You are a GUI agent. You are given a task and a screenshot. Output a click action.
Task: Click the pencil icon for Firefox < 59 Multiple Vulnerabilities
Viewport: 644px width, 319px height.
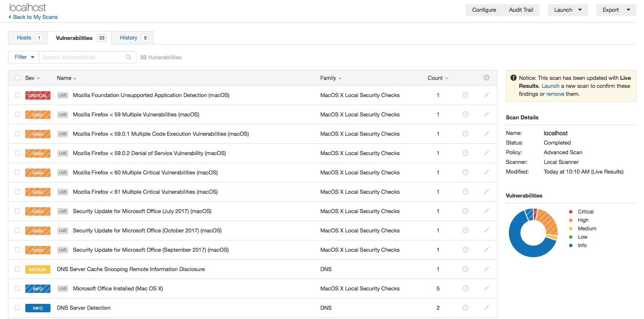pos(486,114)
